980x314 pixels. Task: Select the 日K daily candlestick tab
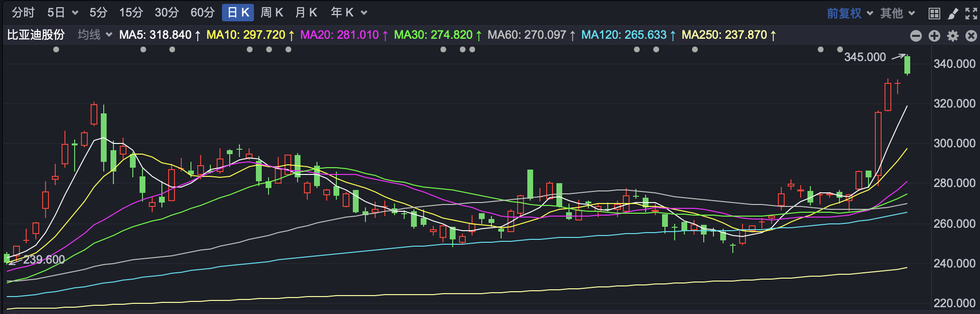(238, 13)
